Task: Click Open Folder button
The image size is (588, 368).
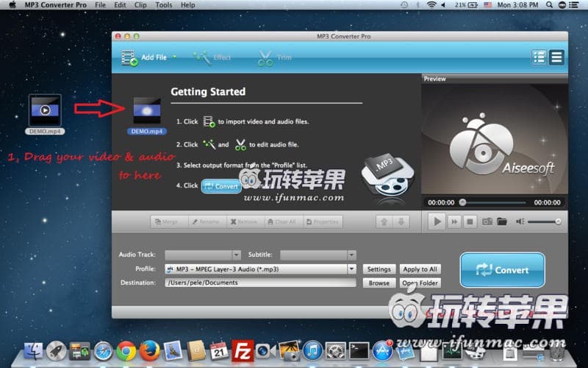Action: (x=420, y=283)
